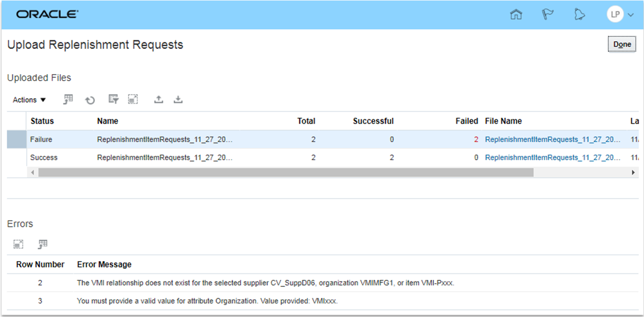The height and width of the screenshot is (317, 644).
Task: Click the failed count 2 link
Action: pos(476,139)
